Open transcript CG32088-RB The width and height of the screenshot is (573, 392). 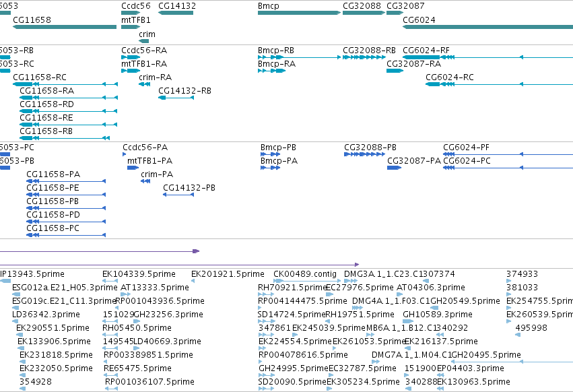pyautogui.click(x=364, y=57)
